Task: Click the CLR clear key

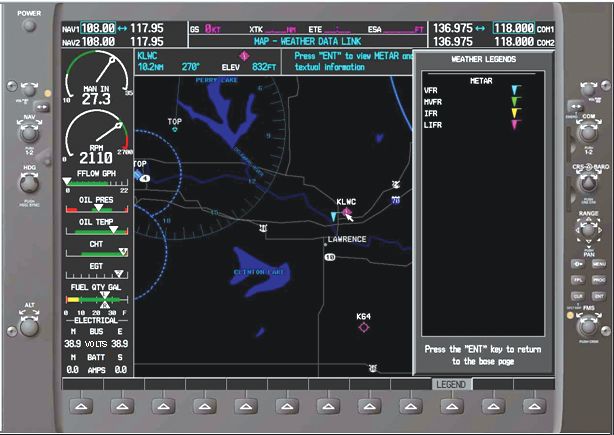Action: (x=577, y=296)
